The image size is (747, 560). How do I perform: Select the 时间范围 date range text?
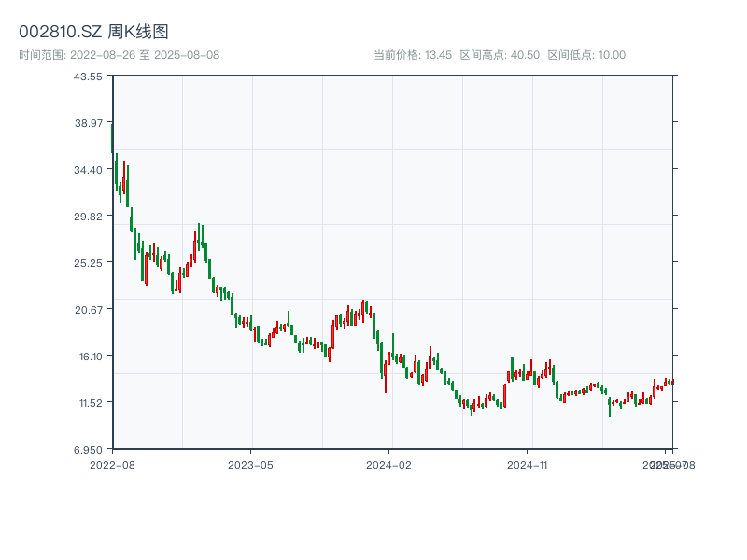click(119, 55)
